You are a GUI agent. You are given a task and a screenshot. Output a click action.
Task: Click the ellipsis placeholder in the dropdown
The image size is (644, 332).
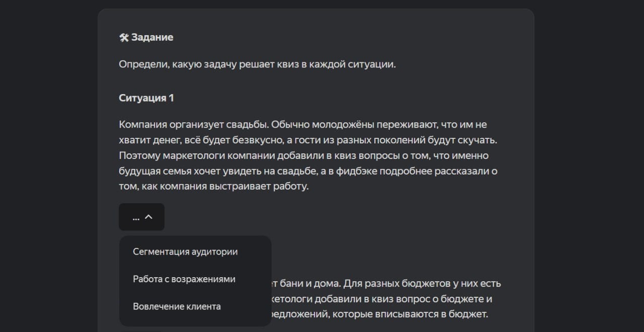tap(136, 217)
